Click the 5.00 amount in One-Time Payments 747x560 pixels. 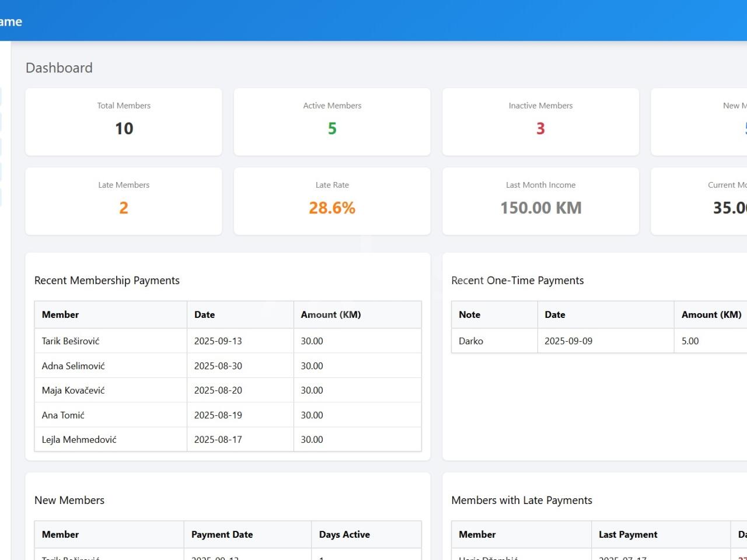point(690,341)
